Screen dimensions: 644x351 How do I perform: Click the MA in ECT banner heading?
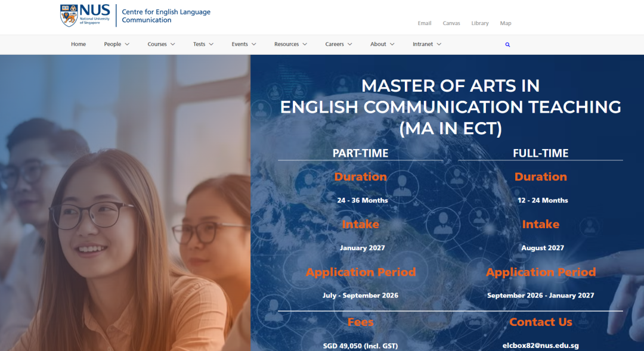click(x=450, y=107)
